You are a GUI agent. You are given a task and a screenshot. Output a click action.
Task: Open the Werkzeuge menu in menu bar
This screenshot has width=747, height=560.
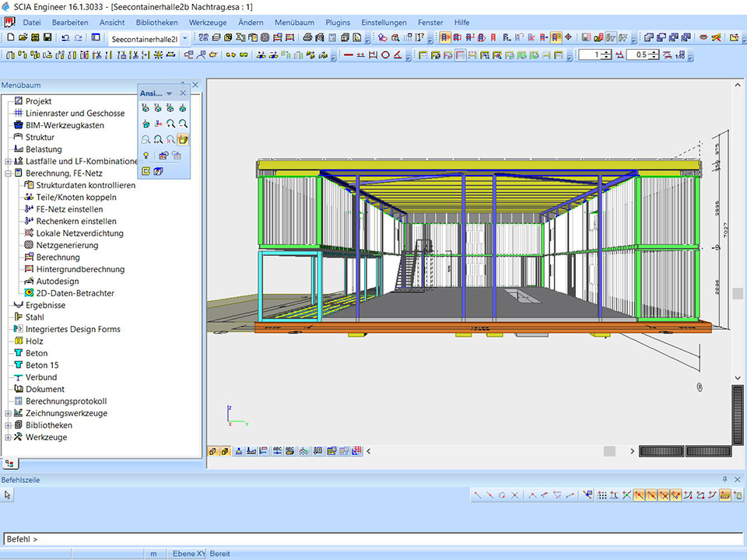point(208,23)
